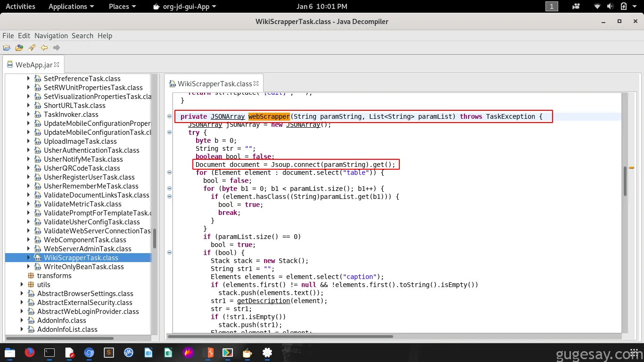Click the code editor horizontal scrollbar
The height and width of the screenshot is (362, 644).
click(x=280, y=337)
